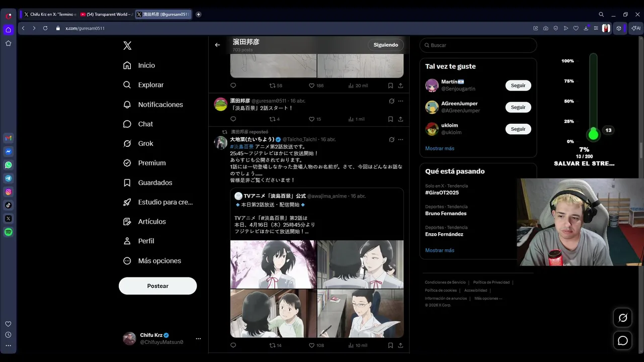
Task: Bookmark the 大地葉 post
Action: (x=390, y=345)
